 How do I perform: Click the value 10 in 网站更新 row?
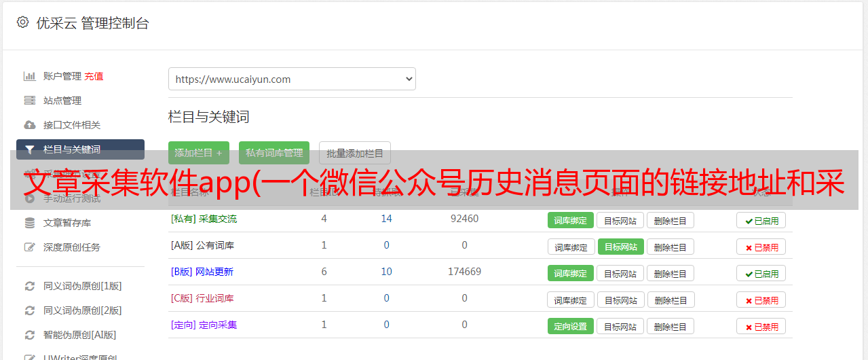tap(386, 272)
